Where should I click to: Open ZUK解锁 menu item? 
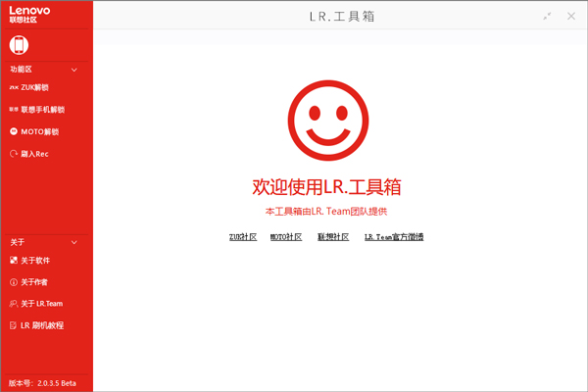click(29, 87)
